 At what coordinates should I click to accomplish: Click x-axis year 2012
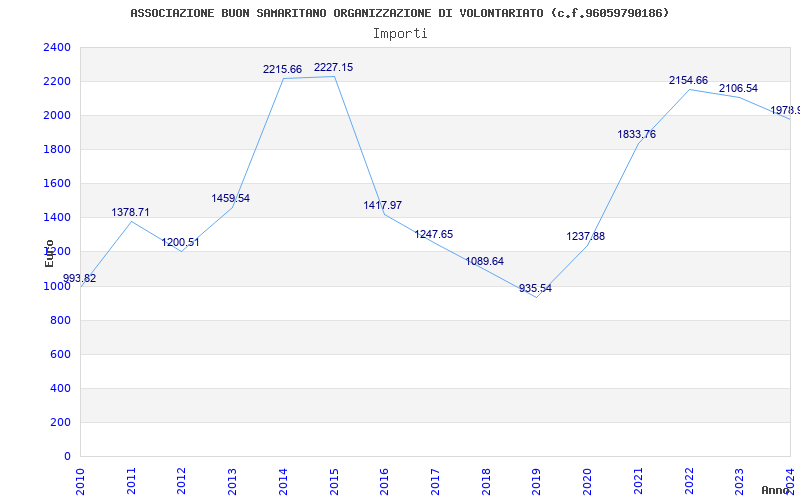pos(182,481)
